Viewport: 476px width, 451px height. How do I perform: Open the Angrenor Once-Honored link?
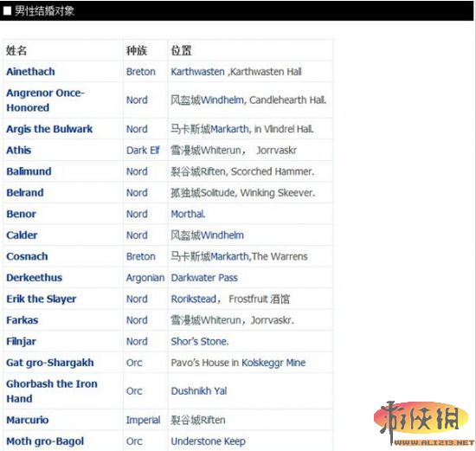click(x=45, y=100)
